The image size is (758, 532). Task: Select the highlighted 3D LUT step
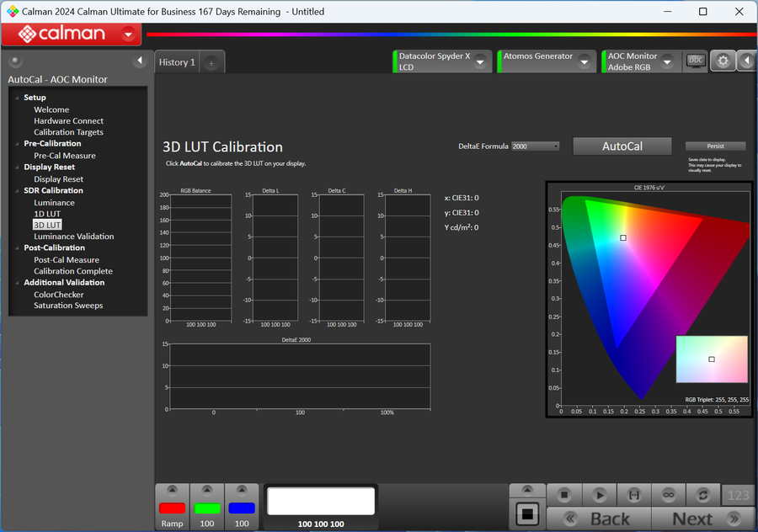[47, 225]
